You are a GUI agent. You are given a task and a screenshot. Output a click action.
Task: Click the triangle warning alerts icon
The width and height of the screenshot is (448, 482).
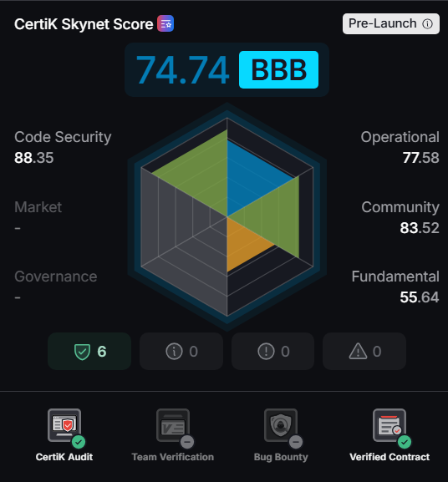pos(358,351)
